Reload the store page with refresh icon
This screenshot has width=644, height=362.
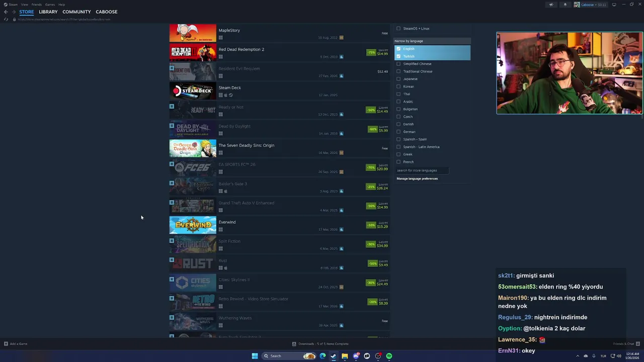[6, 19]
